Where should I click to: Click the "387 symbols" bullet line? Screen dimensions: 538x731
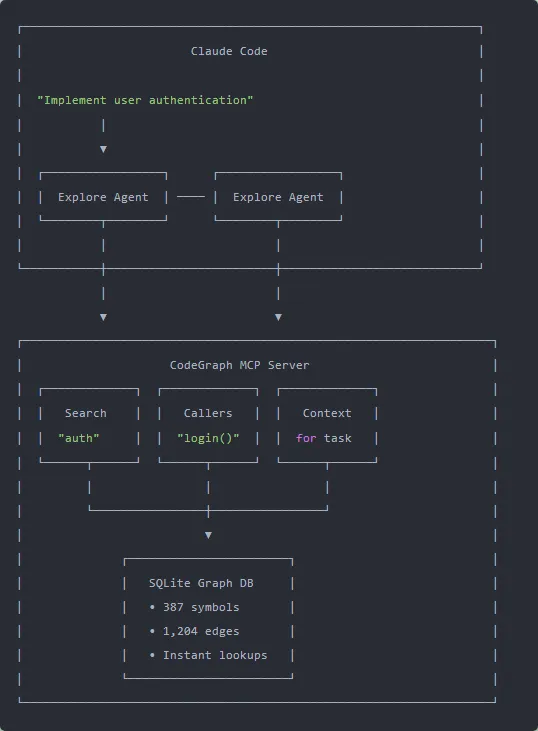[194, 607]
